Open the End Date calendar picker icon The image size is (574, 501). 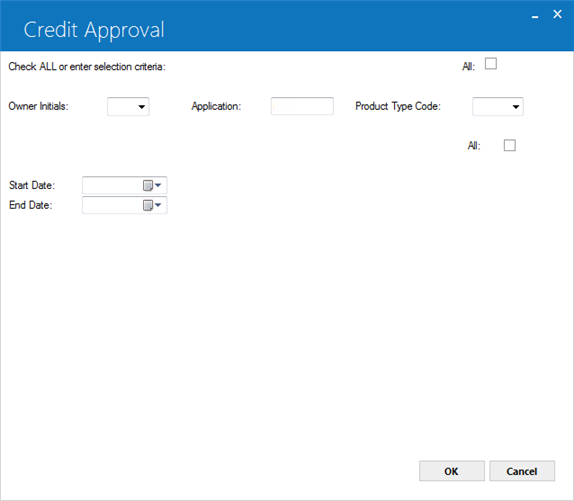[x=152, y=205]
